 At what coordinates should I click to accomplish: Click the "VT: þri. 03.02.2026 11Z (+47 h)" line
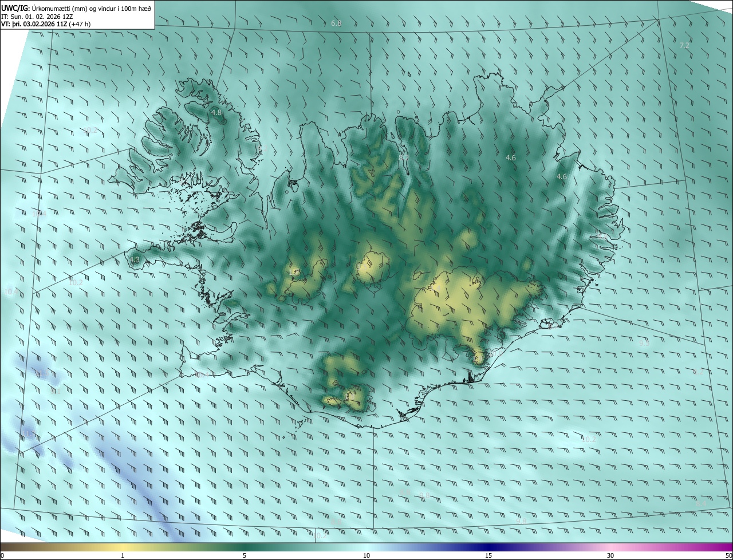point(46,24)
